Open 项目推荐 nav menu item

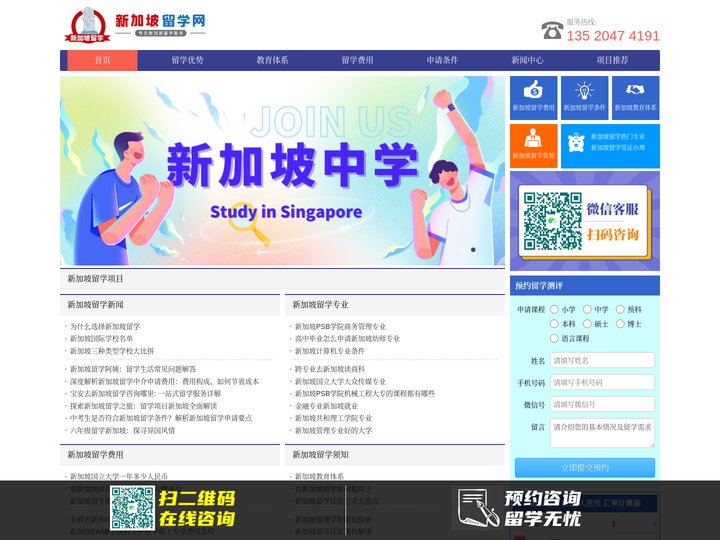[x=612, y=60]
